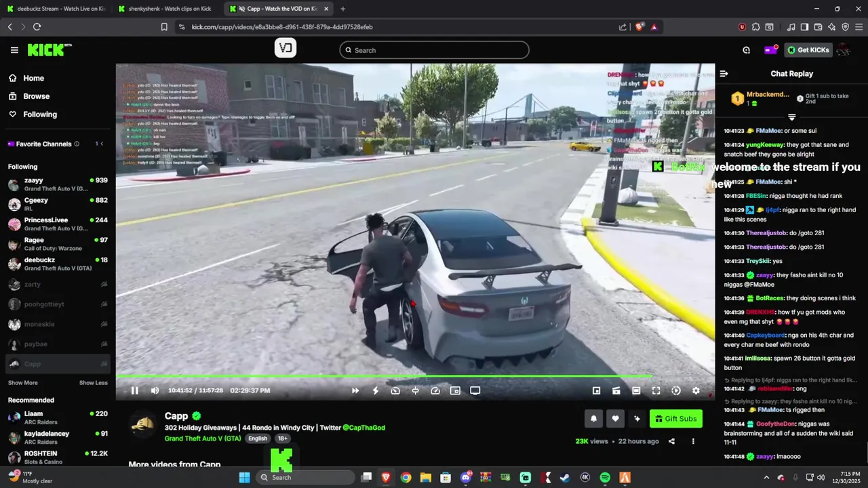Viewport: 868px width, 488px height.
Task: Open zaayy's channel in Following list
Action: (x=58, y=184)
